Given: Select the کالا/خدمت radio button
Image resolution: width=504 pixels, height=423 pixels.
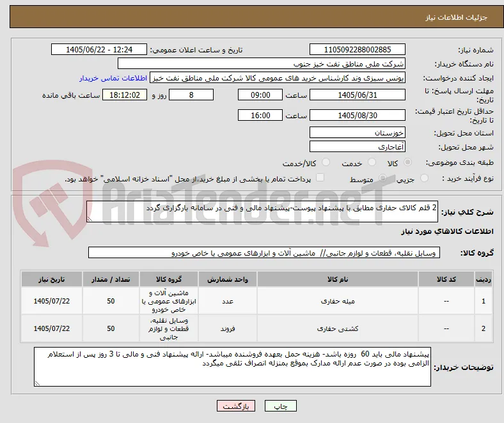Looking at the screenshot, I should (326, 162).
